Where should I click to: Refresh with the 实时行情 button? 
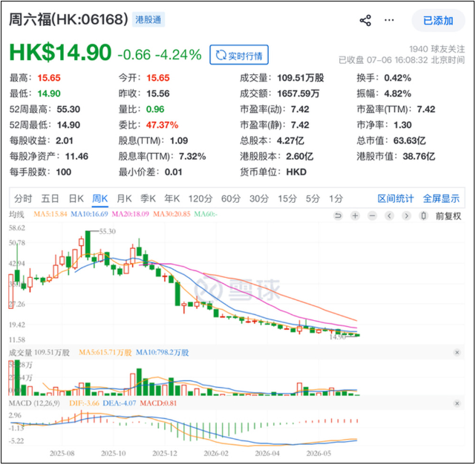click(x=239, y=55)
